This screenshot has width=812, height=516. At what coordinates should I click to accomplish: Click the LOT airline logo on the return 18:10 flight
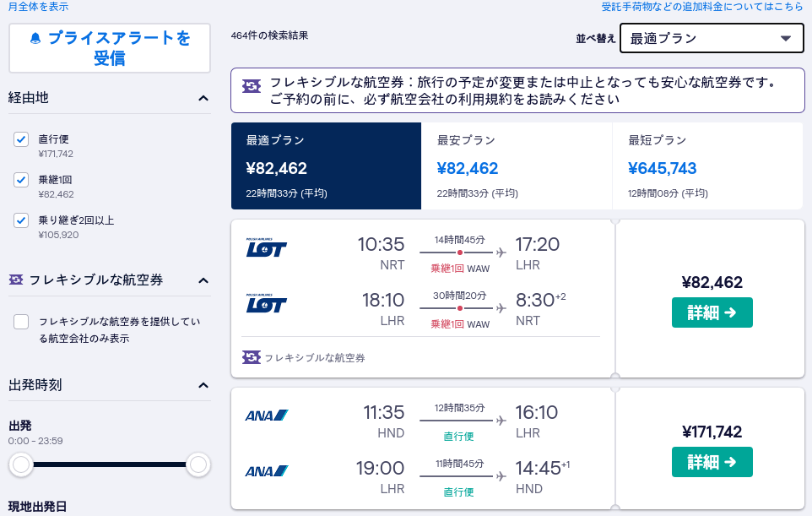[266, 303]
